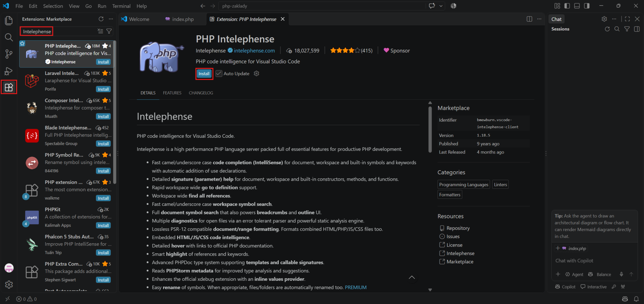
Task: Open the Search view in activity bar
Action: [x=9, y=37]
